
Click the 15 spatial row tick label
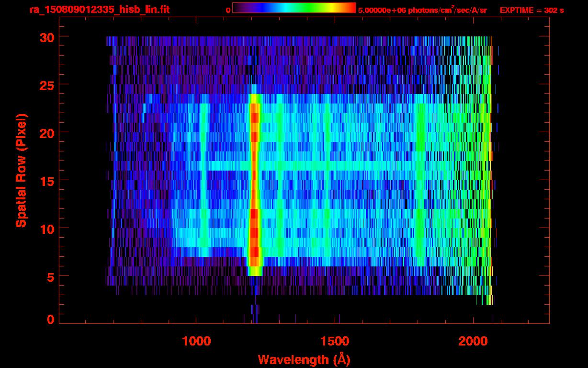[x=47, y=180]
